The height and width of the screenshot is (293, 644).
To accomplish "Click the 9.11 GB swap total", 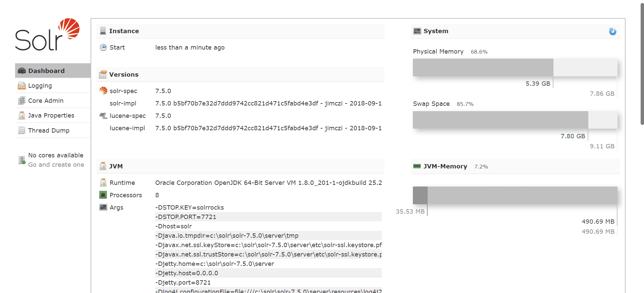I will pyautogui.click(x=602, y=146).
